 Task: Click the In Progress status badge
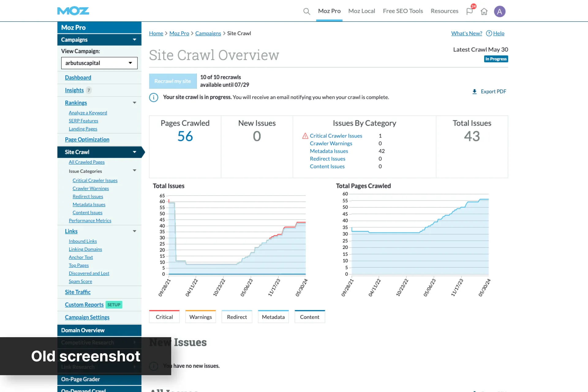click(496, 59)
